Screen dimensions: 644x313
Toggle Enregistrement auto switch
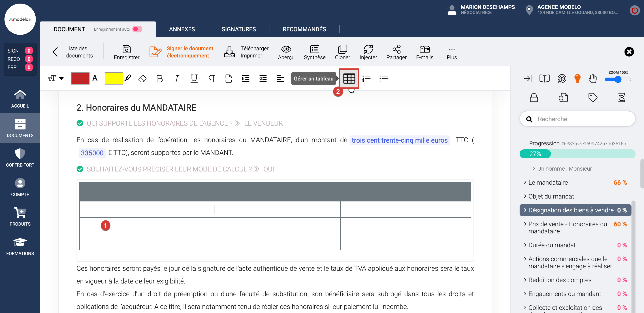point(137,29)
